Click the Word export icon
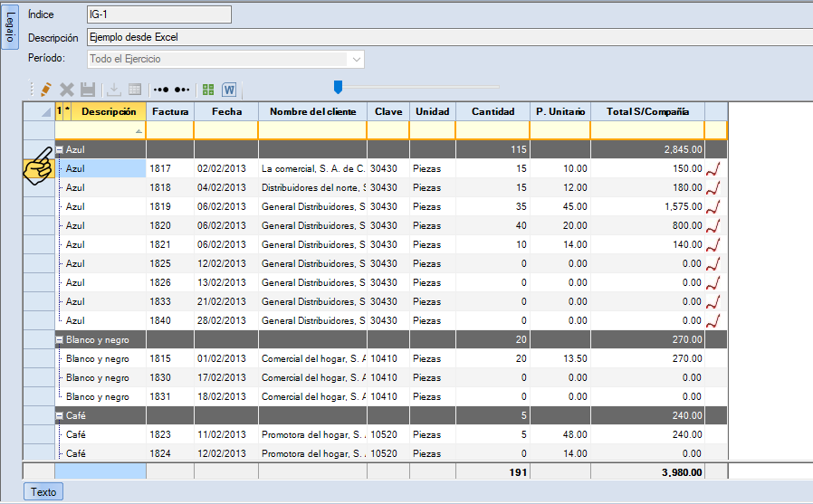This screenshot has height=504, width=813. click(x=229, y=90)
